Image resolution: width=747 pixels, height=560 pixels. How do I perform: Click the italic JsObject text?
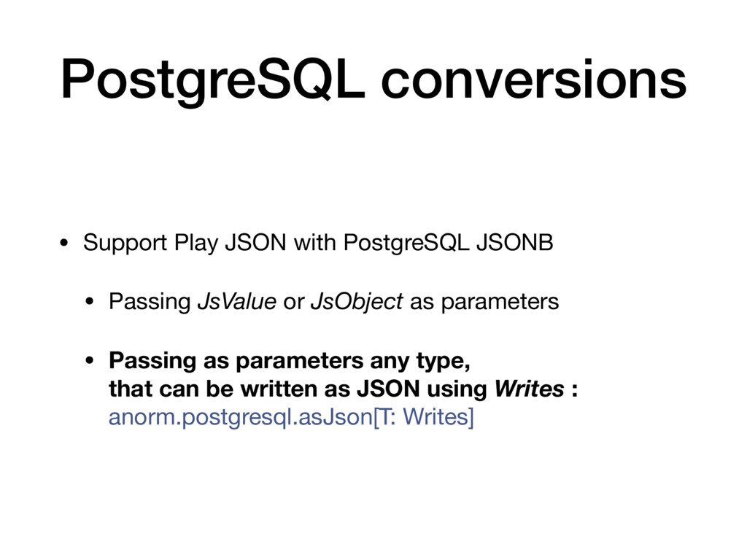click(357, 303)
